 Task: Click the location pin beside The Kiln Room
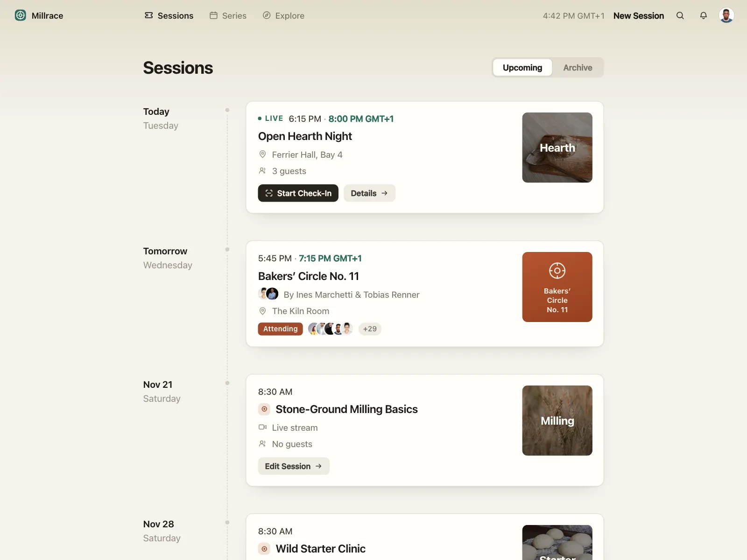point(262,311)
